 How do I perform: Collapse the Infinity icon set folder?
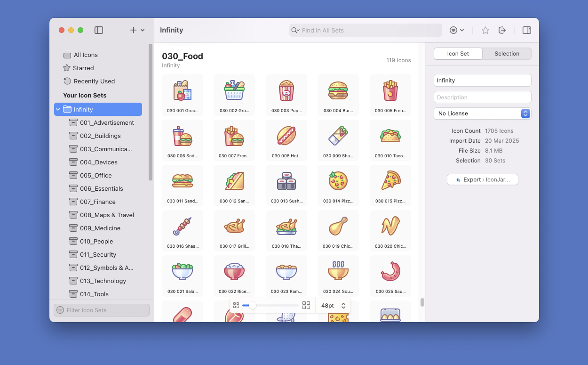58,110
